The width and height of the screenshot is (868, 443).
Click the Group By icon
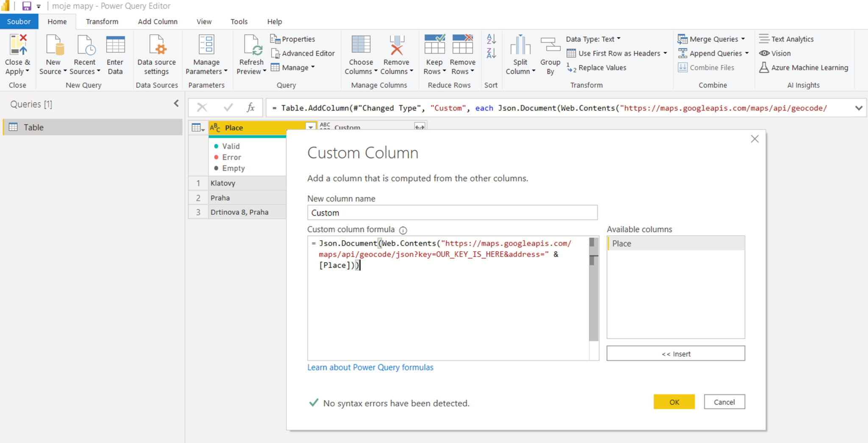pos(550,45)
